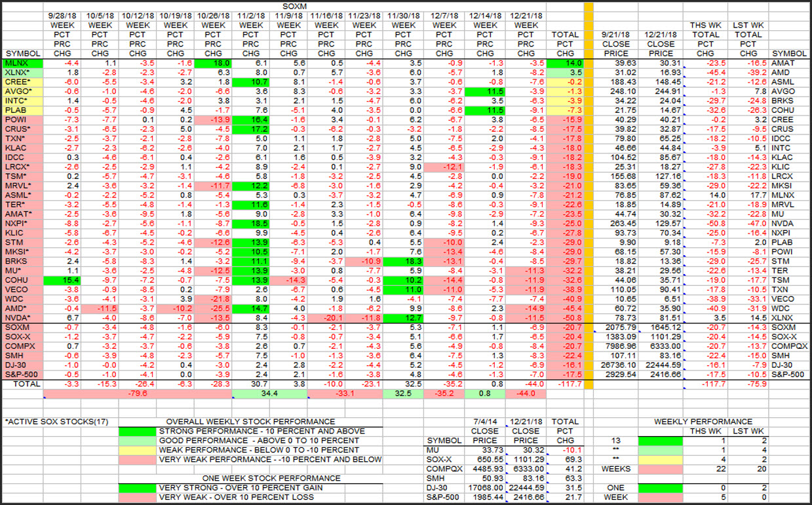Select the 10/5/18 week column header
Screen dimensions: 812x505
(x=100, y=15)
